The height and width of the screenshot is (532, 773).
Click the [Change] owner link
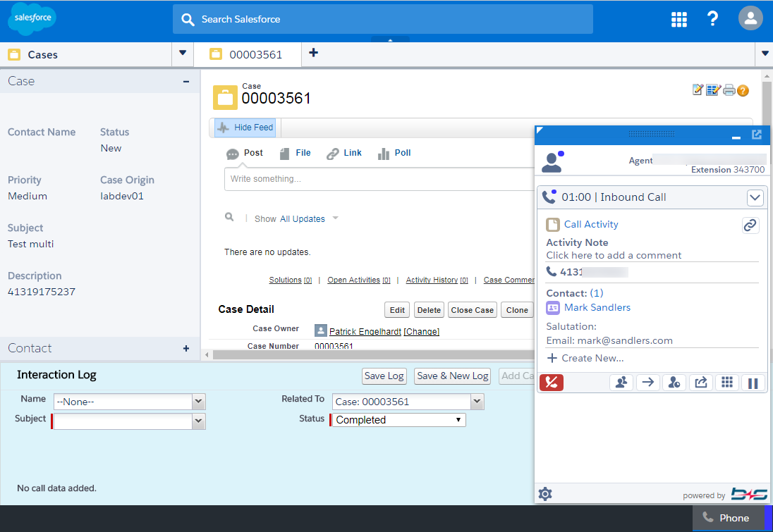click(x=422, y=331)
